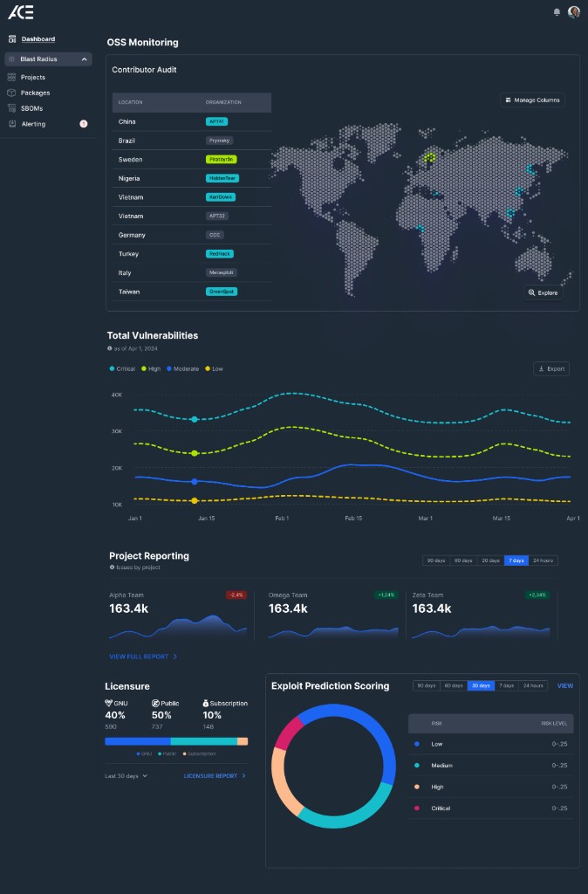Toggle the Critical series in chart legend
Viewport: 588px width, 894px height.
pyautogui.click(x=122, y=369)
